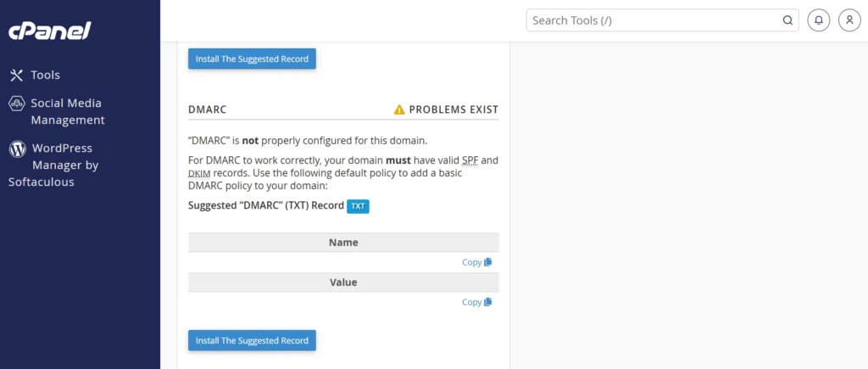Copy the DMARC record Value
Image resolution: width=868 pixels, height=369 pixels.
point(476,302)
